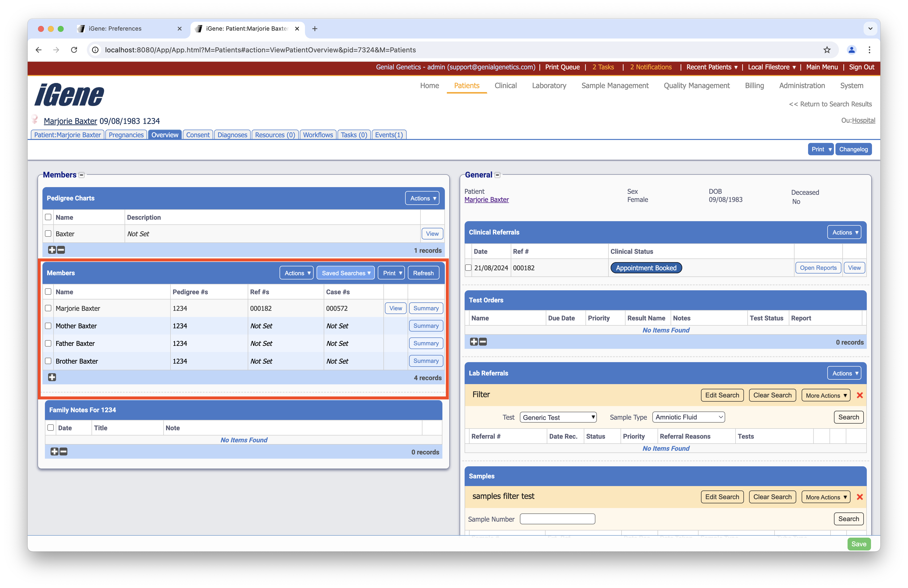The height and width of the screenshot is (588, 908).
Task: Click the Sample Number input field
Action: pos(557,519)
